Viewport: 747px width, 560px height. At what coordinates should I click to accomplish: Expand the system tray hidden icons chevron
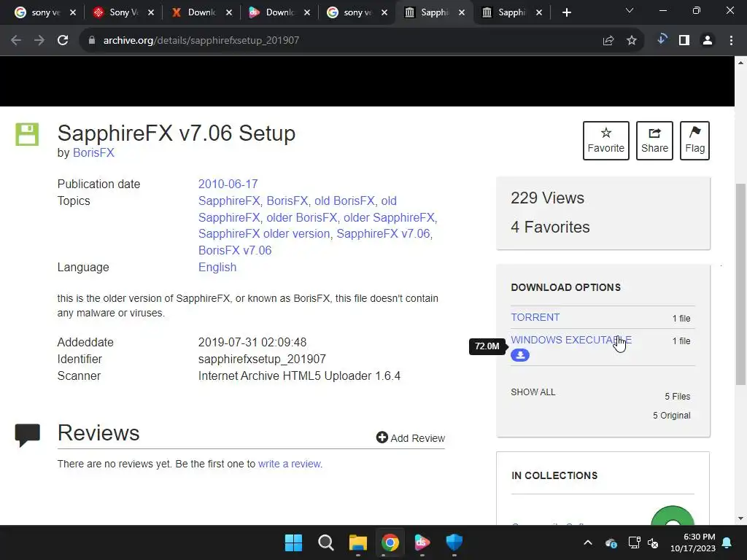(x=588, y=542)
